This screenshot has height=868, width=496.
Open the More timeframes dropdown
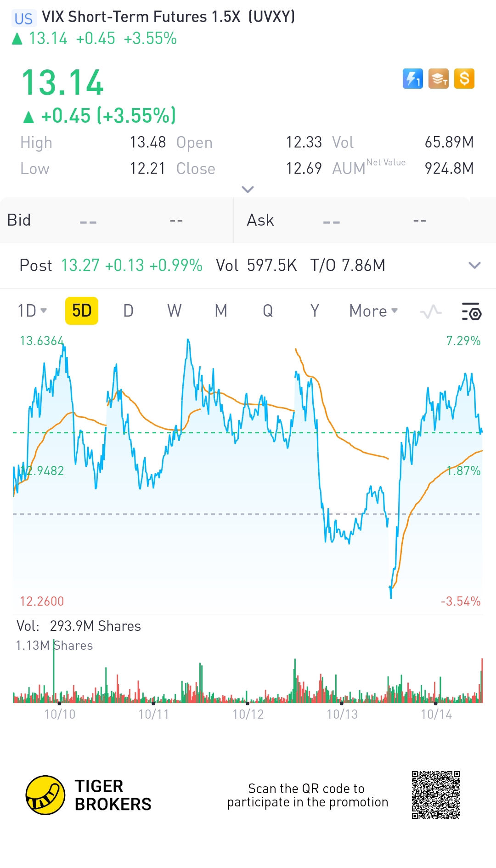(x=373, y=311)
